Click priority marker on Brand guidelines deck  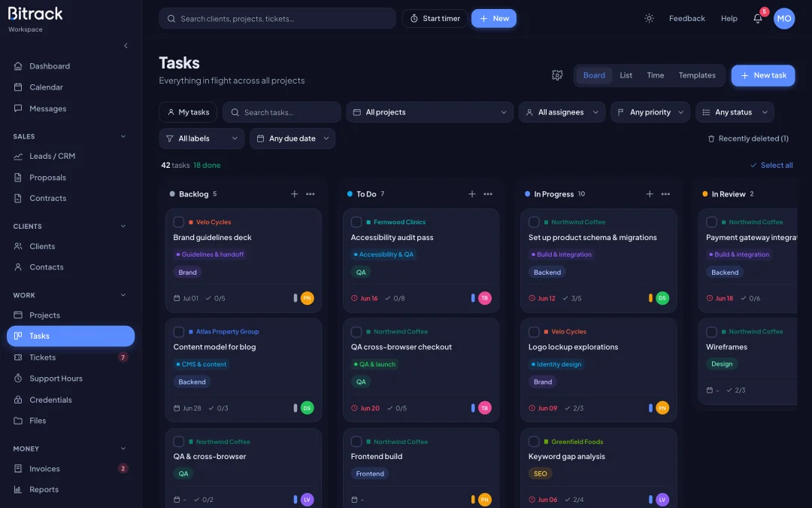click(295, 298)
